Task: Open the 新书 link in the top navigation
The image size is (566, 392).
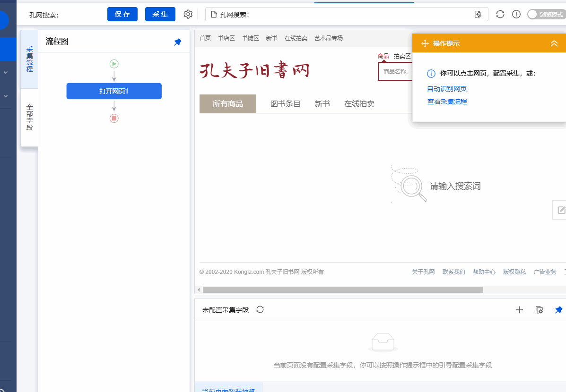Action: (x=272, y=38)
